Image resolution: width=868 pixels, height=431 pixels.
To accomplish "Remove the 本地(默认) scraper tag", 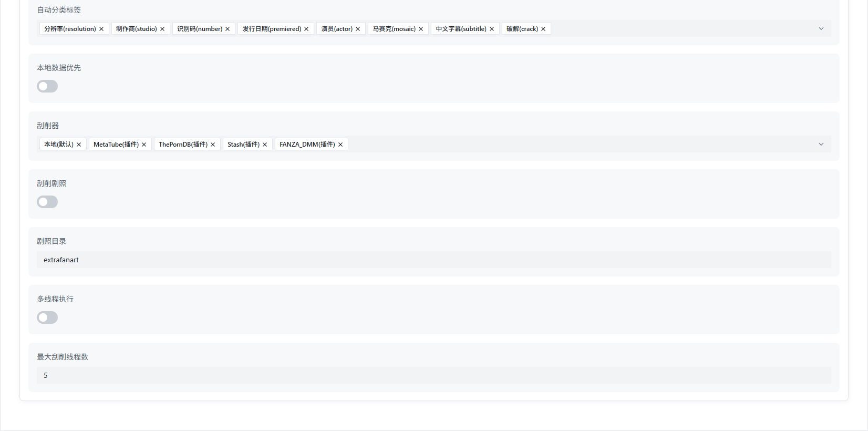I will point(79,145).
